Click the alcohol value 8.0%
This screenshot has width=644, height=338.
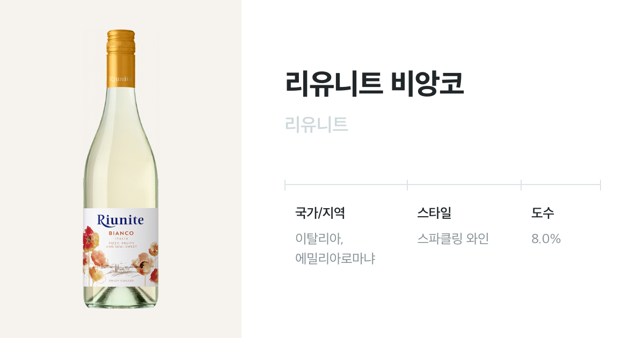coord(546,239)
